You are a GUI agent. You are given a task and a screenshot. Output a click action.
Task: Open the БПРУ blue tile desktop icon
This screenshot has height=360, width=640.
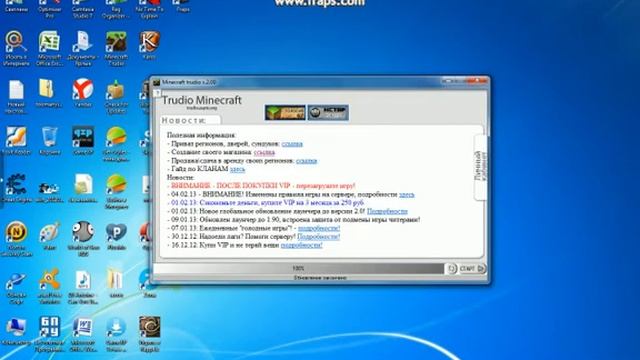click(x=49, y=327)
